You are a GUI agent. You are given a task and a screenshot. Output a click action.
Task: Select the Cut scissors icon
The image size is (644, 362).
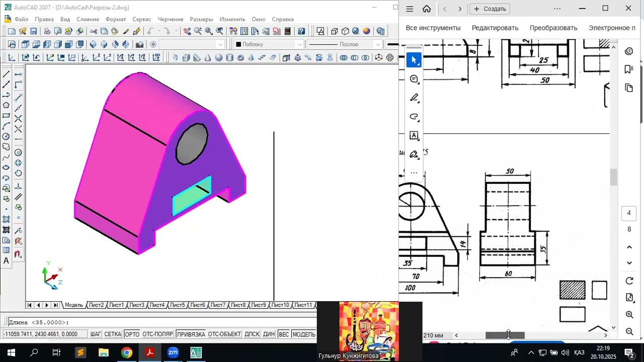(x=94, y=31)
